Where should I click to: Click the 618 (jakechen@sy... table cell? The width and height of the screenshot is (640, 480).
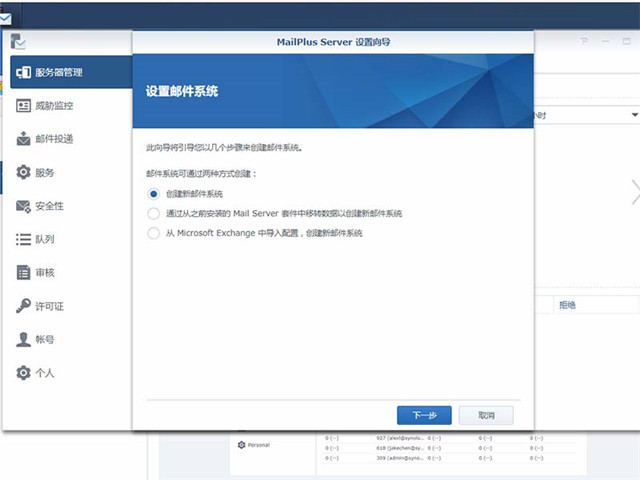pos(400,448)
